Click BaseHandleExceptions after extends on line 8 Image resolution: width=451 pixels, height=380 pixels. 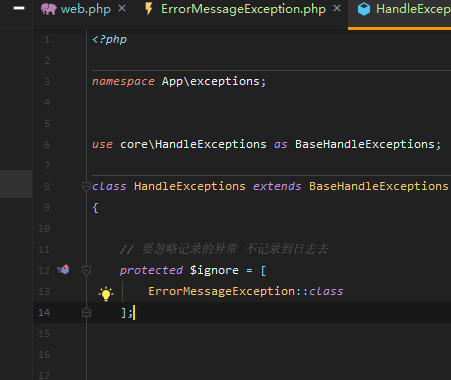click(379, 186)
